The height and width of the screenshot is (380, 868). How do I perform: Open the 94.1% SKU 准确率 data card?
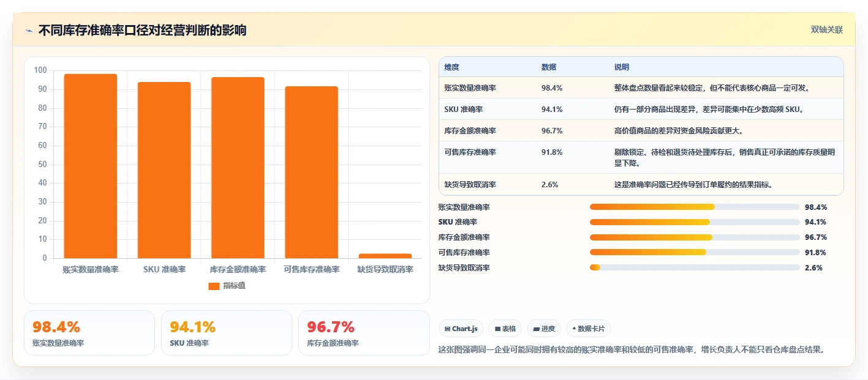[x=227, y=333]
